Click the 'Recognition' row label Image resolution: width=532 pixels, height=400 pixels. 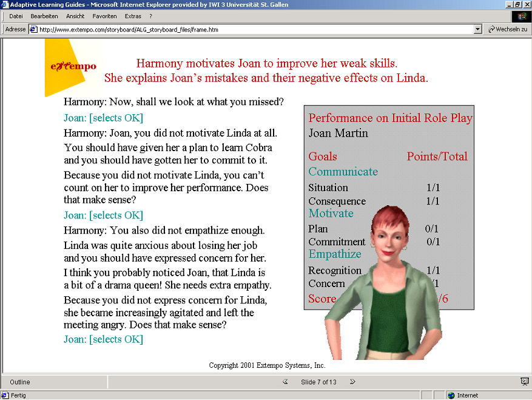(335, 271)
